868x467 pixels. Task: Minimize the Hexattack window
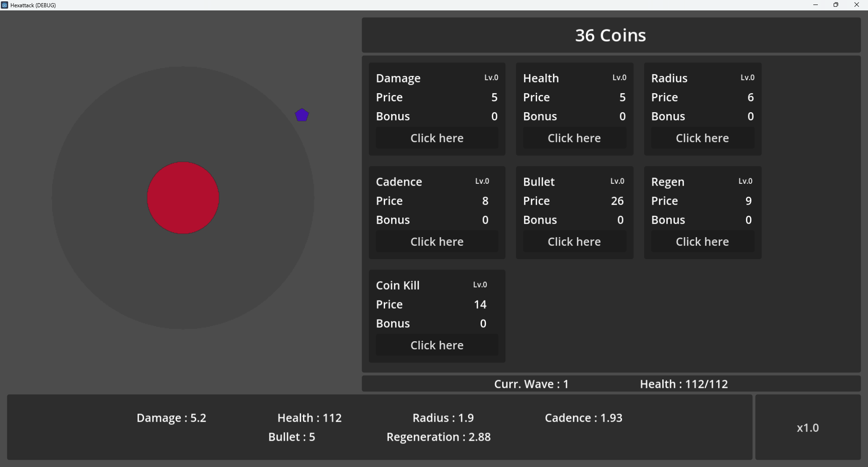click(x=816, y=5)
